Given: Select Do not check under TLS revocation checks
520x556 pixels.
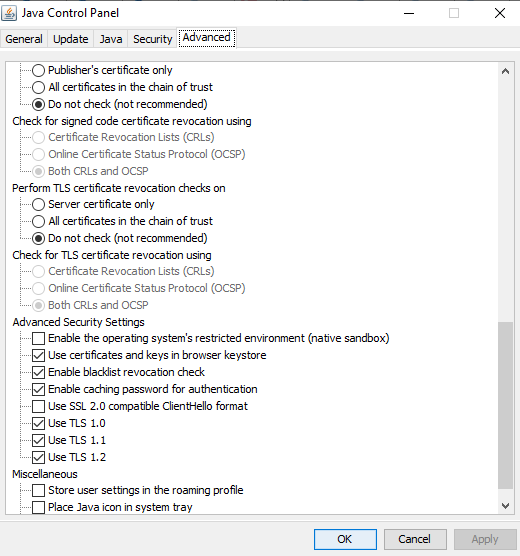Looking at the screenshot, I should pyautogui.click(x=38, y=238).
